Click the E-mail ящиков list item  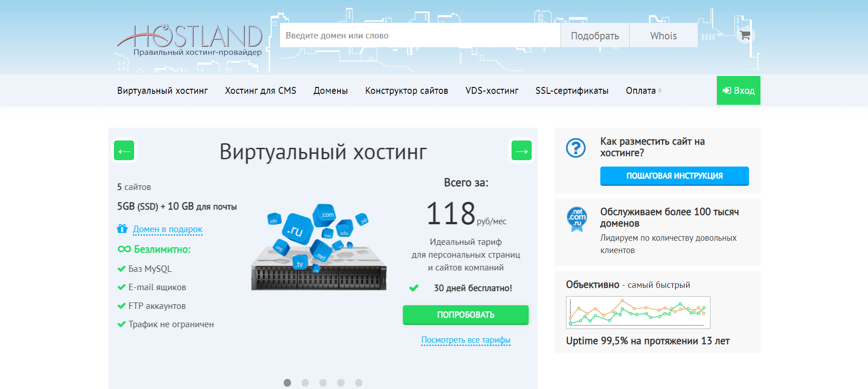coord(157,287)
